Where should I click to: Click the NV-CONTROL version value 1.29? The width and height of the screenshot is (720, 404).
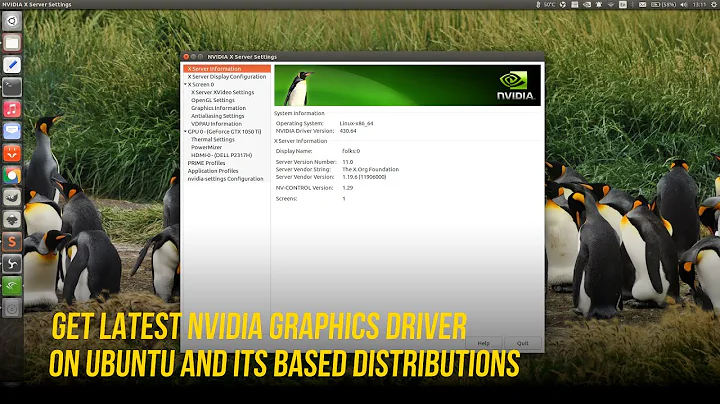[348, 188]
